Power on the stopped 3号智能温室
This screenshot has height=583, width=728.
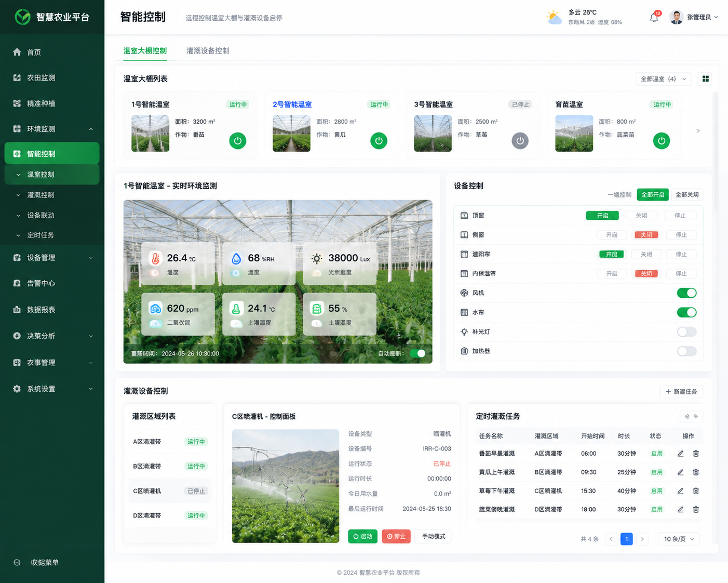click(520, 141)
